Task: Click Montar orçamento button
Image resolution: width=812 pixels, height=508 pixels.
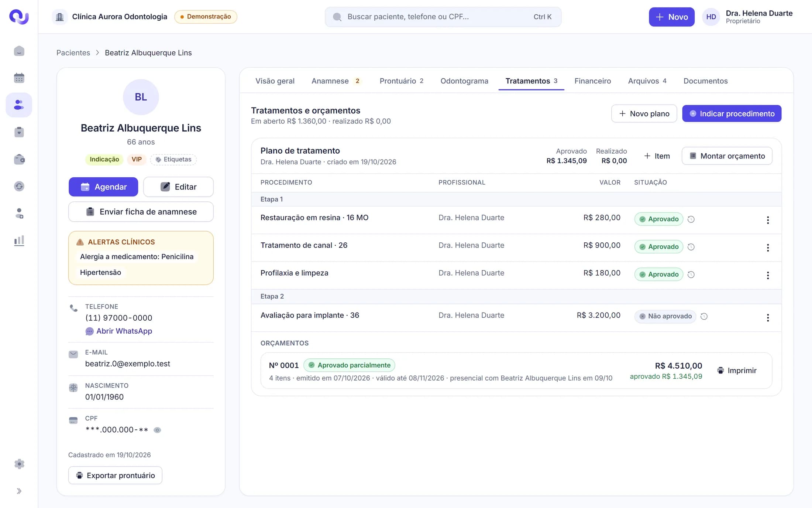Action: pyautogui.click(x=727, y=156)
